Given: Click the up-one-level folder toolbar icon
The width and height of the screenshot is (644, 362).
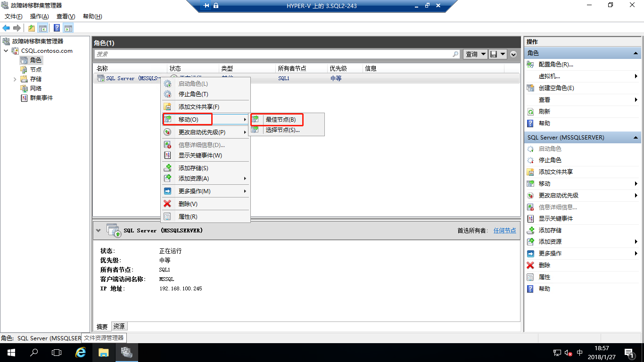Looking at the screenshot, I should pos(32,28).
